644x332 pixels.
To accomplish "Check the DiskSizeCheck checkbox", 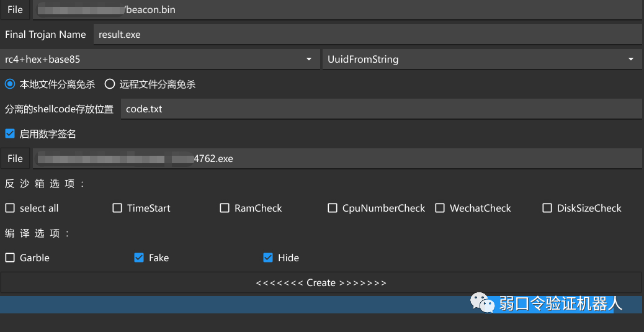I will (547, 209).
